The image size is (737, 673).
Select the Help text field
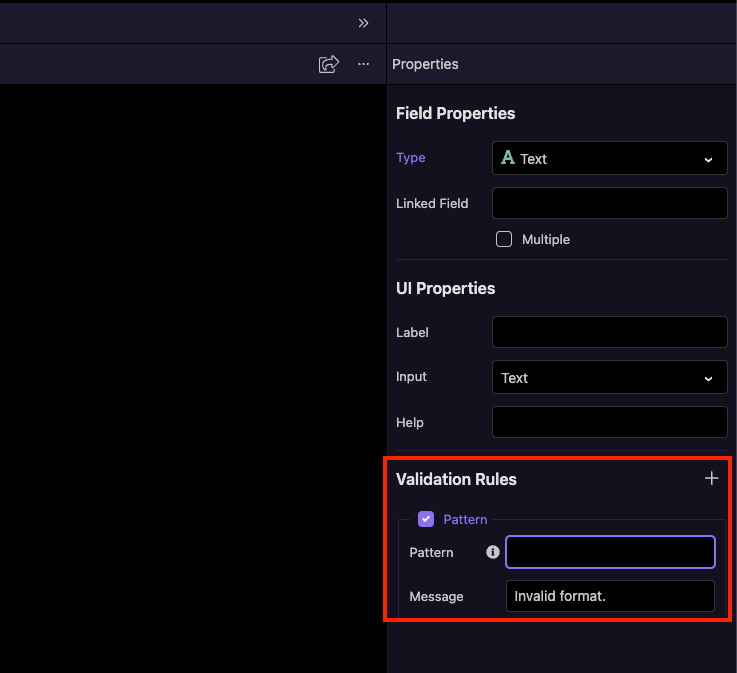pos(609,422)
